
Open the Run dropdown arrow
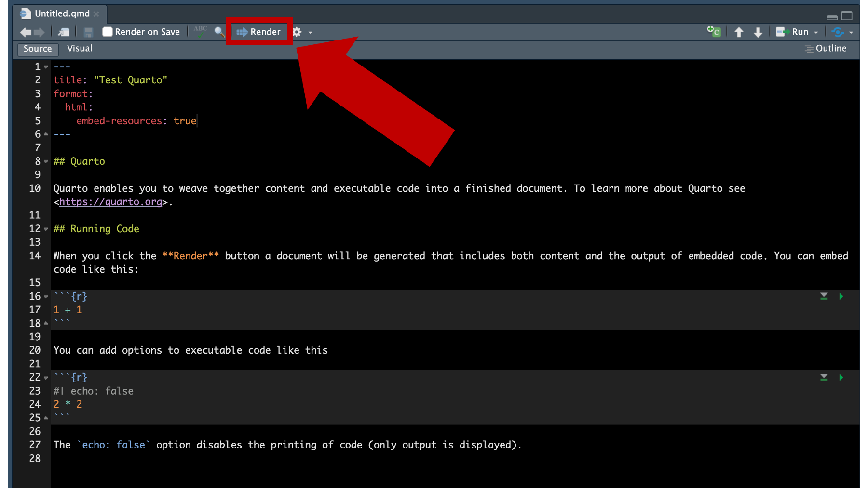[816, 33]
